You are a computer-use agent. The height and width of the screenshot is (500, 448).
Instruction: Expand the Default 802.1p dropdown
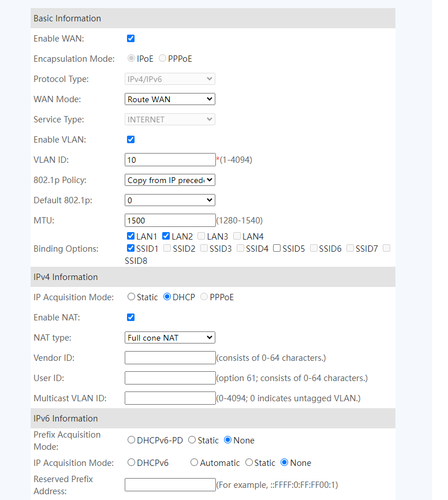[x=170, y=200]
